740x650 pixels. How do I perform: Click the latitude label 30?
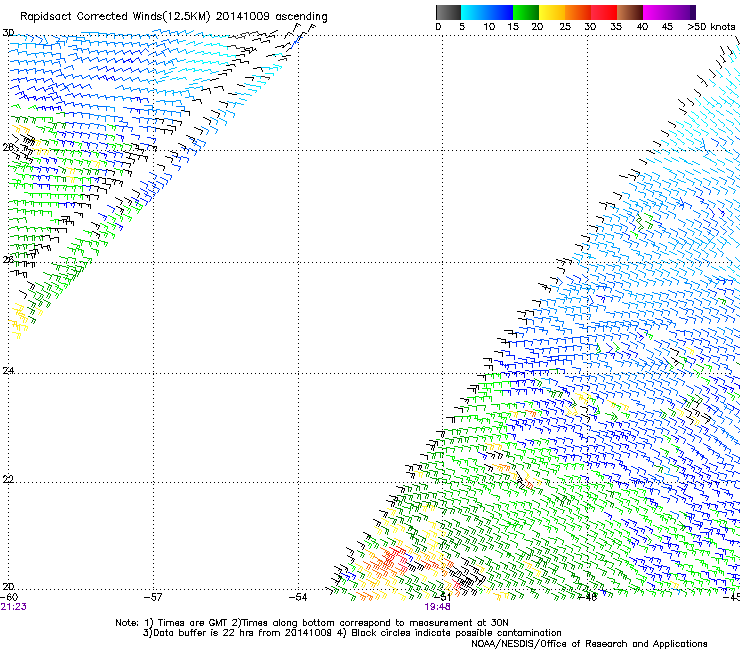[x=8, y=33]
